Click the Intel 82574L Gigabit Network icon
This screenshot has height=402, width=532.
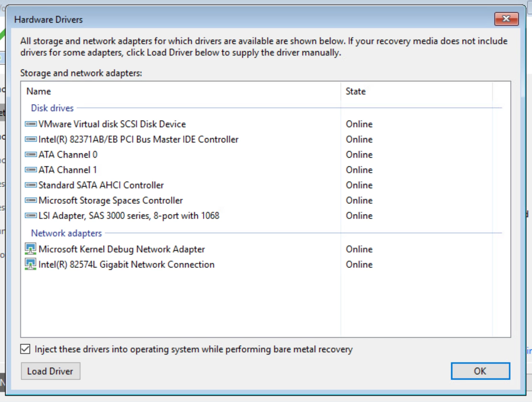click(30, 264)
